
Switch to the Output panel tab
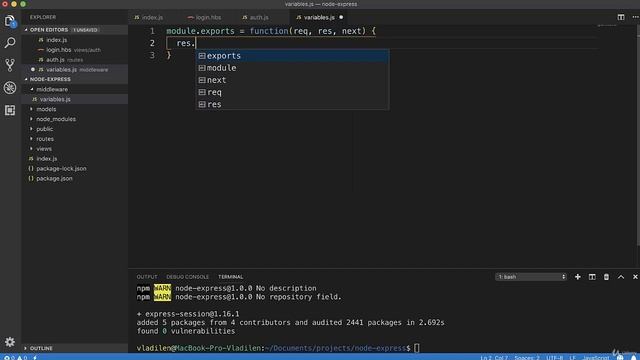click(147, 277)
